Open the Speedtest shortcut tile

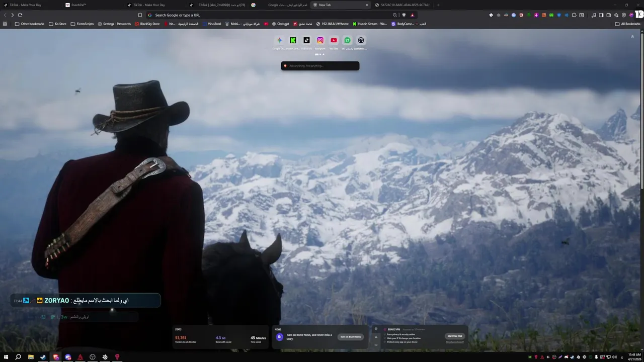(361, 40)
